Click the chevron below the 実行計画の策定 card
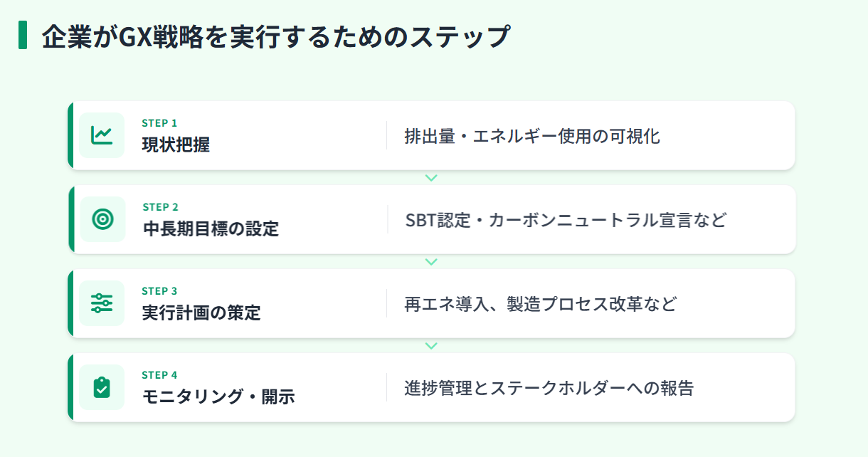This screenshot has width=868, height=457. [x=430, y=346]
